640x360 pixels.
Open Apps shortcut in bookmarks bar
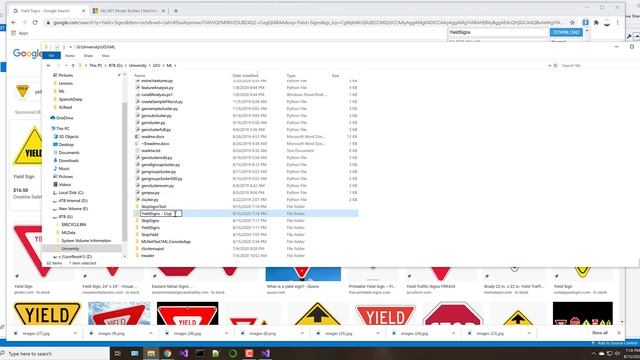20,33
